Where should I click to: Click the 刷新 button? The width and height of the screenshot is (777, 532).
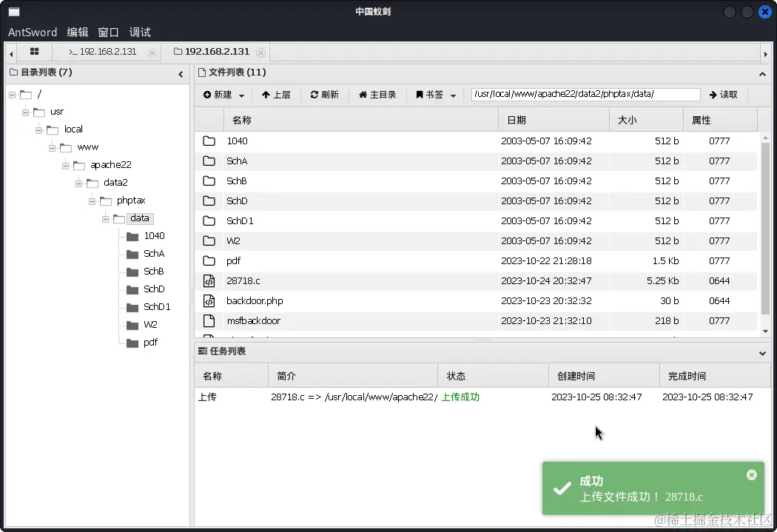[325, 95]
